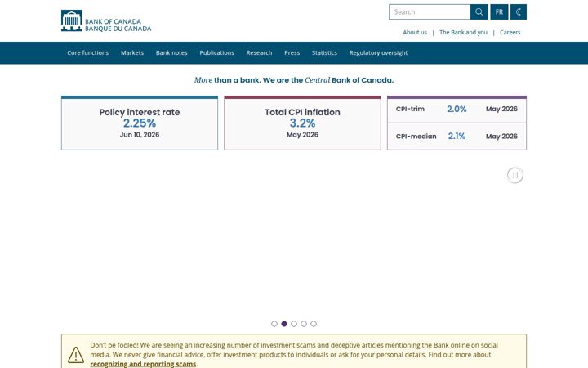This screenshot has width=588, height=368.
Task: Open Research menu
Action: tap(259, 52)
